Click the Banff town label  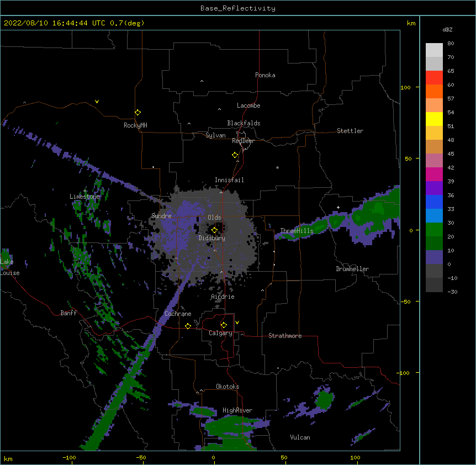coord(68,313)
